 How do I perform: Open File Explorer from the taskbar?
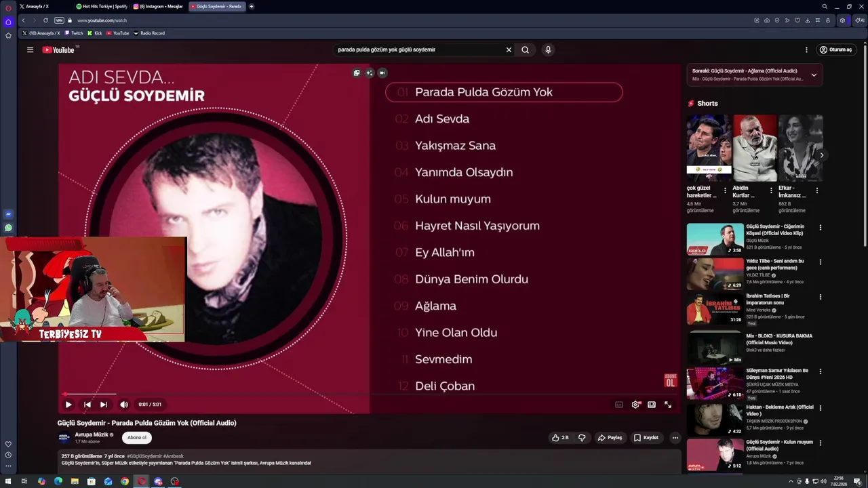point(75,481)
